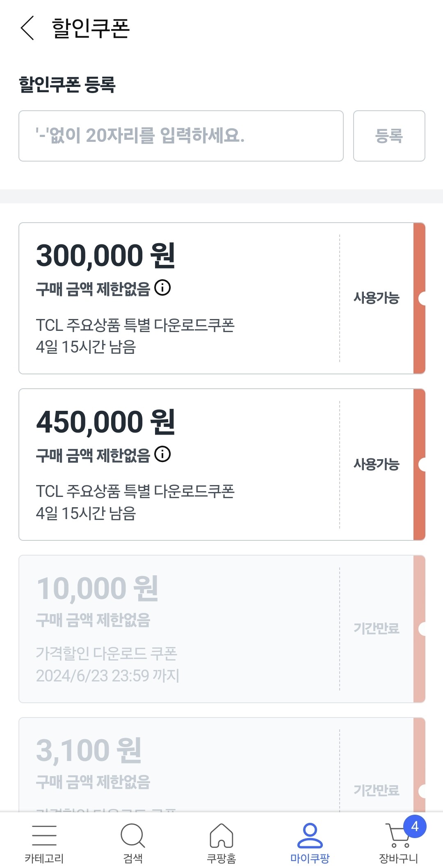The height and width of the screenshot is (868, 443).
Task: Focus the 20-digit coupon code field
Action: (181, 136)
